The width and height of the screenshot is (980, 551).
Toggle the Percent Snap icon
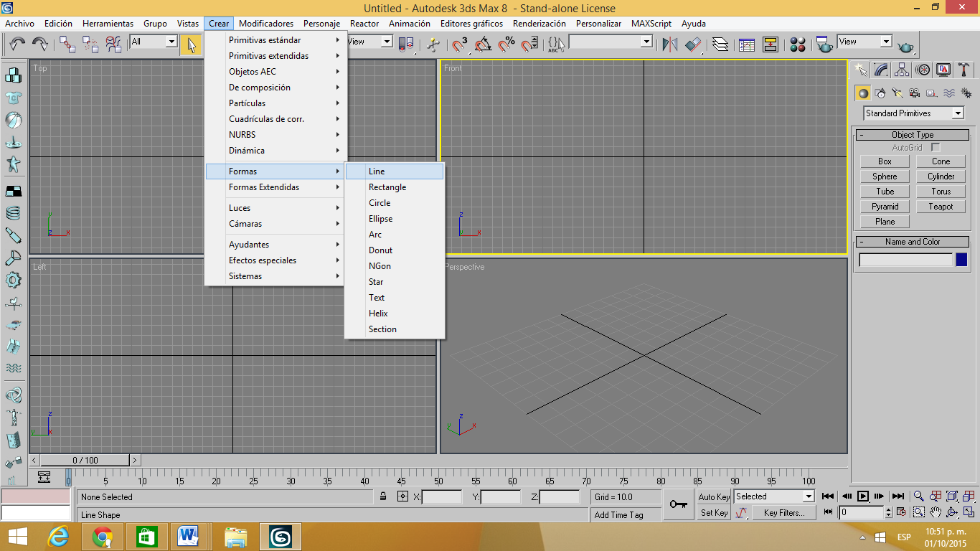(507, 44)
